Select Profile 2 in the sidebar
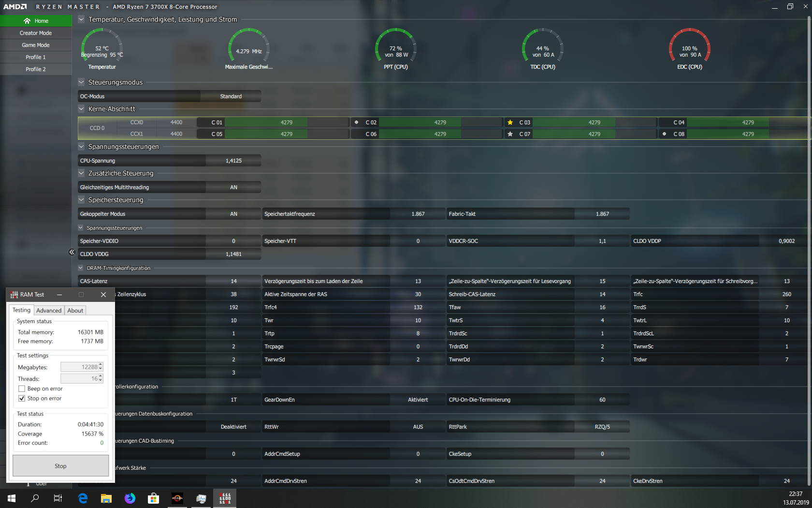Viewport: 812px width, 508px height. click(x=36, y=69)
